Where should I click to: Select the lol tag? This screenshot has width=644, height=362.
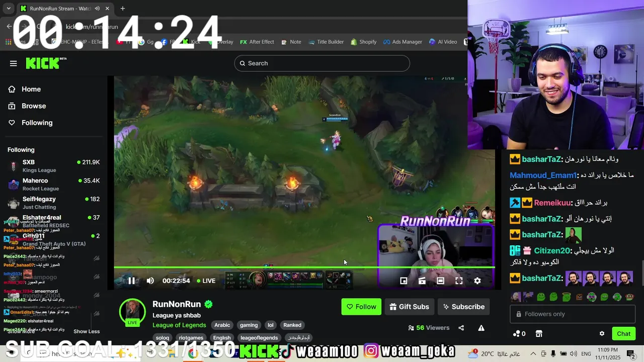click(270, 325)
